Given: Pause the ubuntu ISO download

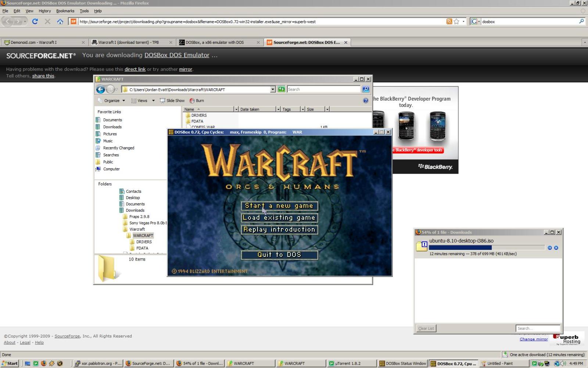Looking at the screenshot, I should (x=550, y=248).
